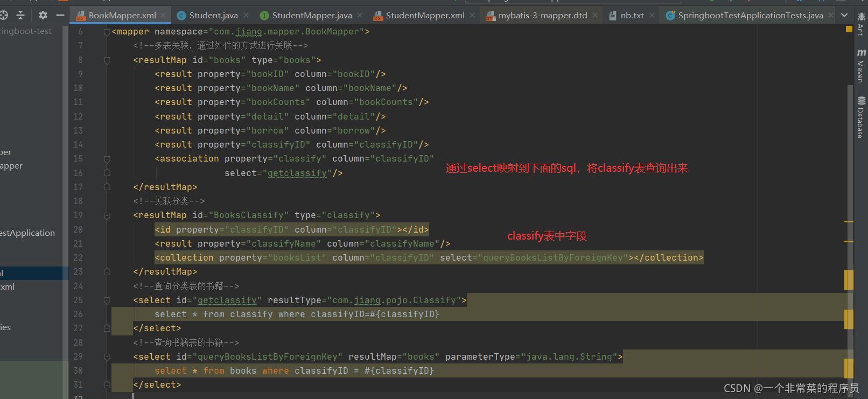Close the nb.txt tab
Screen dimensions: 868x399
652,16
